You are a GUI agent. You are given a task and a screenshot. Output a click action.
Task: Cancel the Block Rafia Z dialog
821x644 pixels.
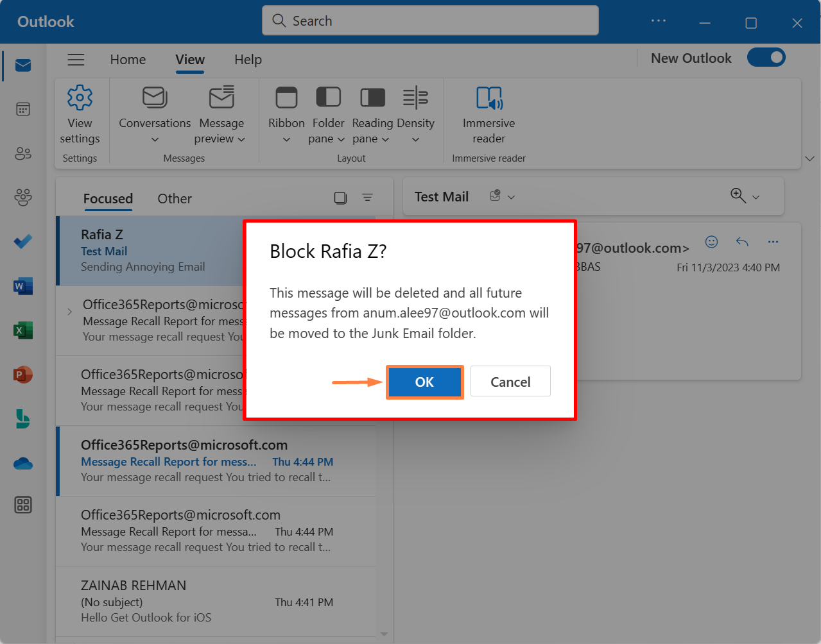click(510, 382)
